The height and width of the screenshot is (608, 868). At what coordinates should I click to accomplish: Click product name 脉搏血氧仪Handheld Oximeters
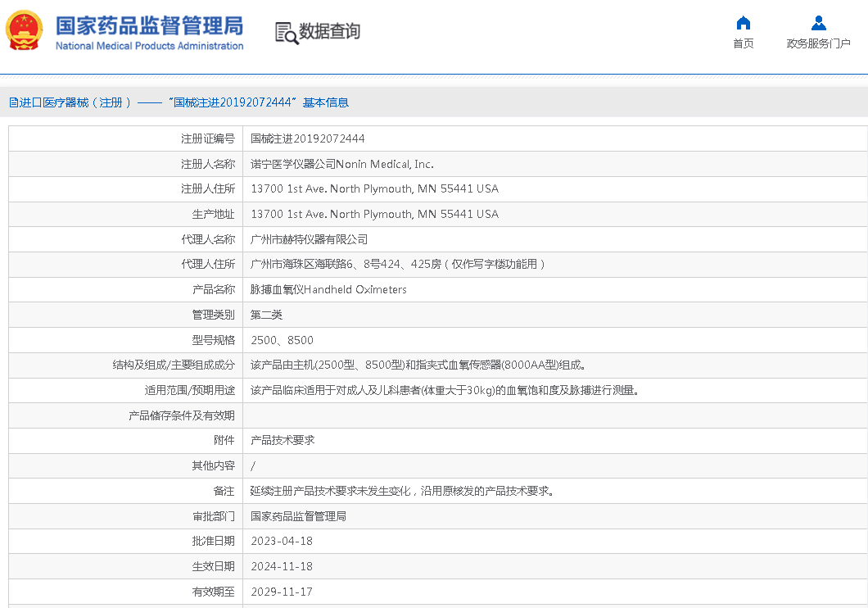click(328, 289)
